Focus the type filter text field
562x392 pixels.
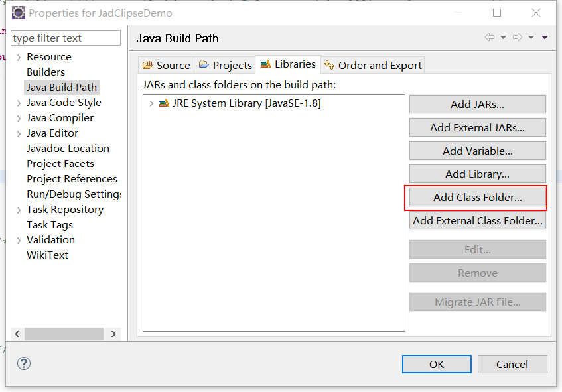point(66,38)
